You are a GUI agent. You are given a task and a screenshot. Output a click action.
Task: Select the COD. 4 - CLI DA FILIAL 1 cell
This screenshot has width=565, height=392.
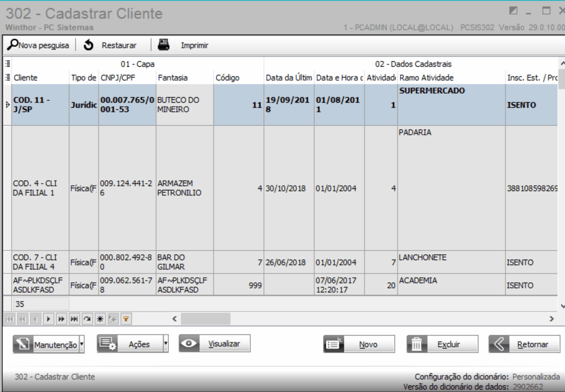pyautogui.click(x=40, y=188)
